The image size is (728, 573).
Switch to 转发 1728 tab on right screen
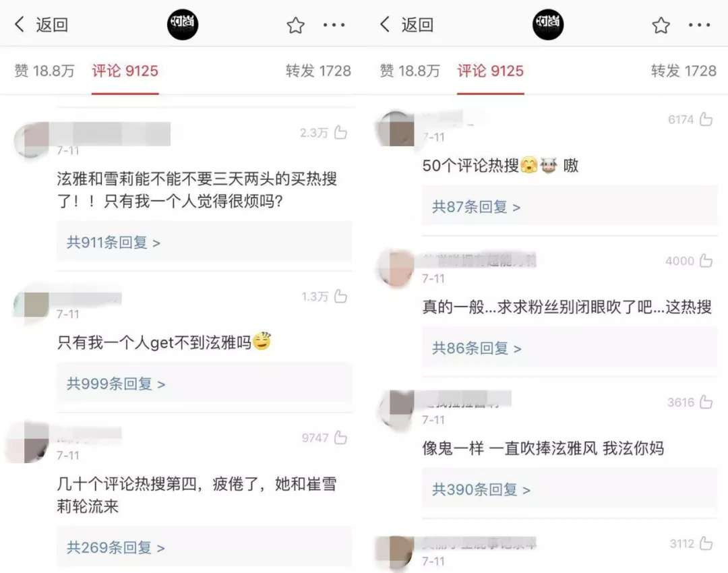(684, 71)
